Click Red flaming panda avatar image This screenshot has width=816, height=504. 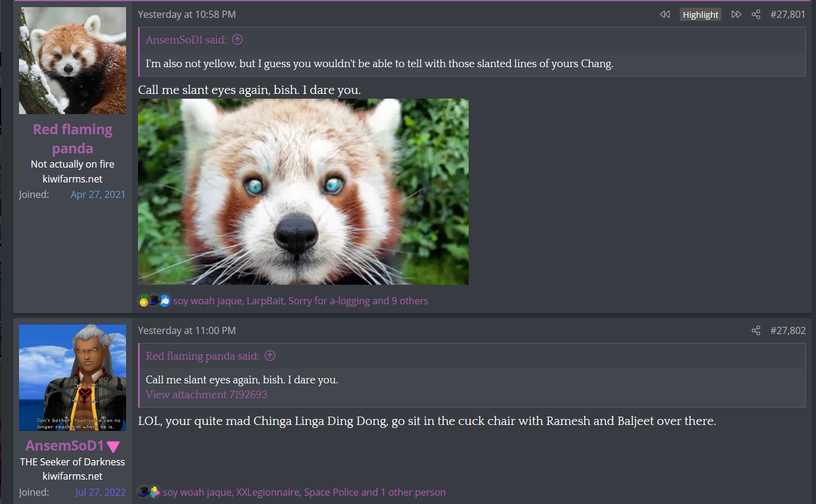73,61
